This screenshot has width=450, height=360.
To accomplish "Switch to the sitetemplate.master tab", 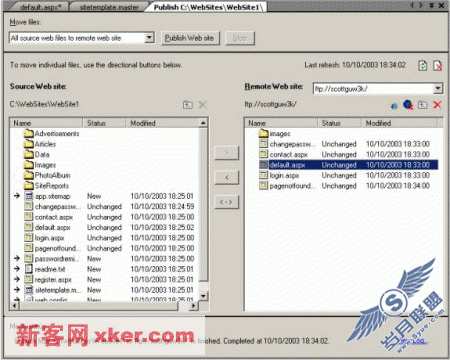I will pyautogui.click(x=109, y=7).
